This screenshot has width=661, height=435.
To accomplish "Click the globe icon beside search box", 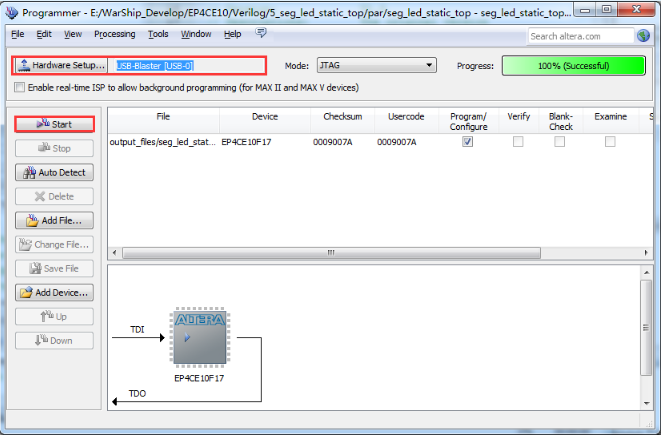I will click(643, 36).
